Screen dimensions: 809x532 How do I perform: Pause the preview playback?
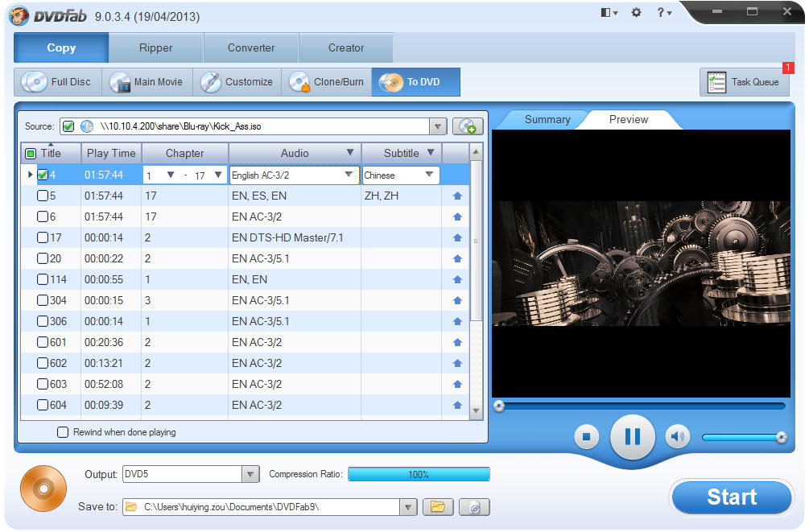tap(632, 436)
